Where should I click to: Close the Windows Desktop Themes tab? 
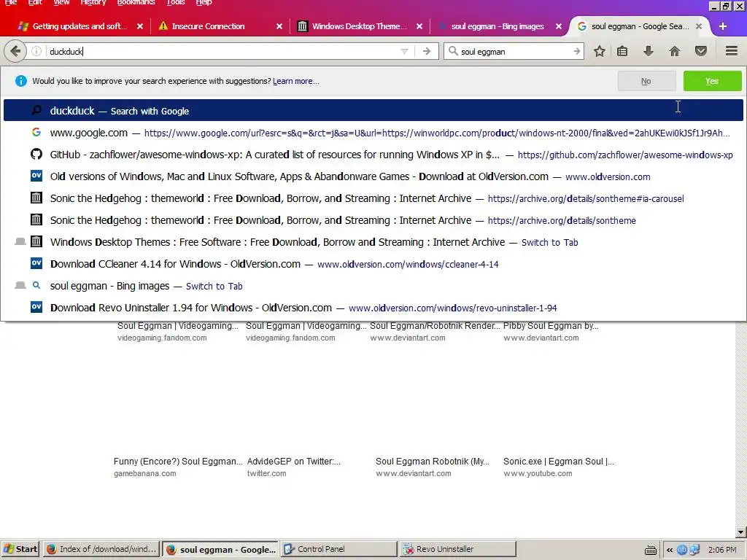click(419, 26)
